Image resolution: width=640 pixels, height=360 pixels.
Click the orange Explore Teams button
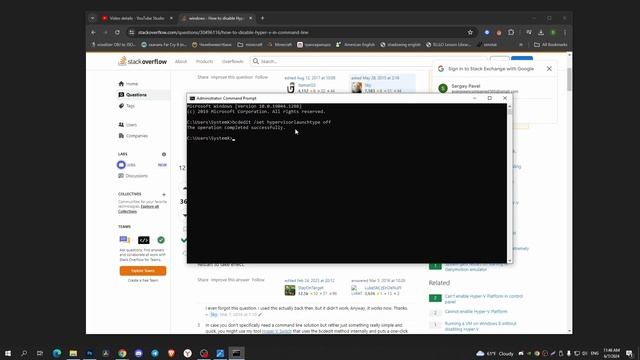(143, 271)
